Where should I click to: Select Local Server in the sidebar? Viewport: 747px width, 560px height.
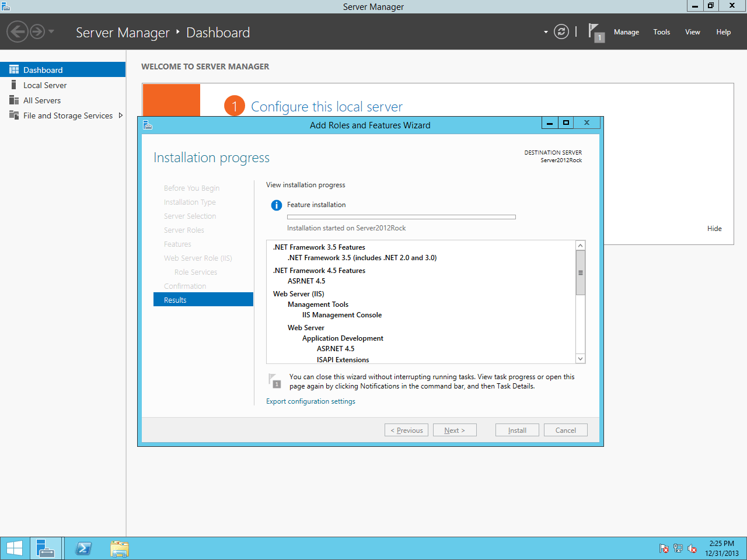[x=62, y=85]
